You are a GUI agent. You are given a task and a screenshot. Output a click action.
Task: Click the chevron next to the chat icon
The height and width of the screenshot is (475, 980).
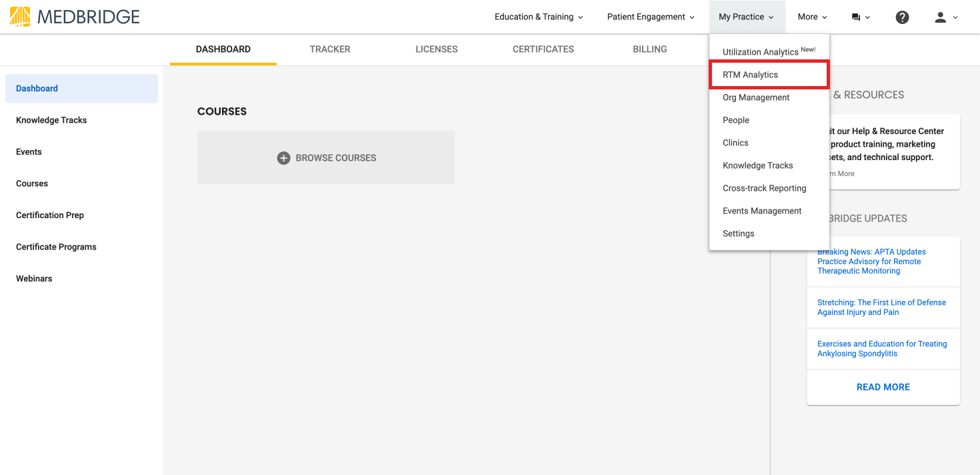click(867, 17)
